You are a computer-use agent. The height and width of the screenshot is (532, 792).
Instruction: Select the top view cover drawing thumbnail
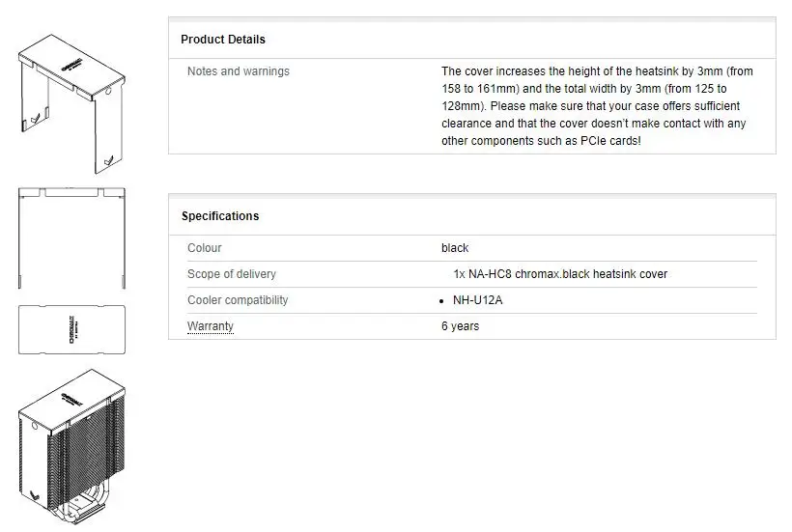coord(71,329)
